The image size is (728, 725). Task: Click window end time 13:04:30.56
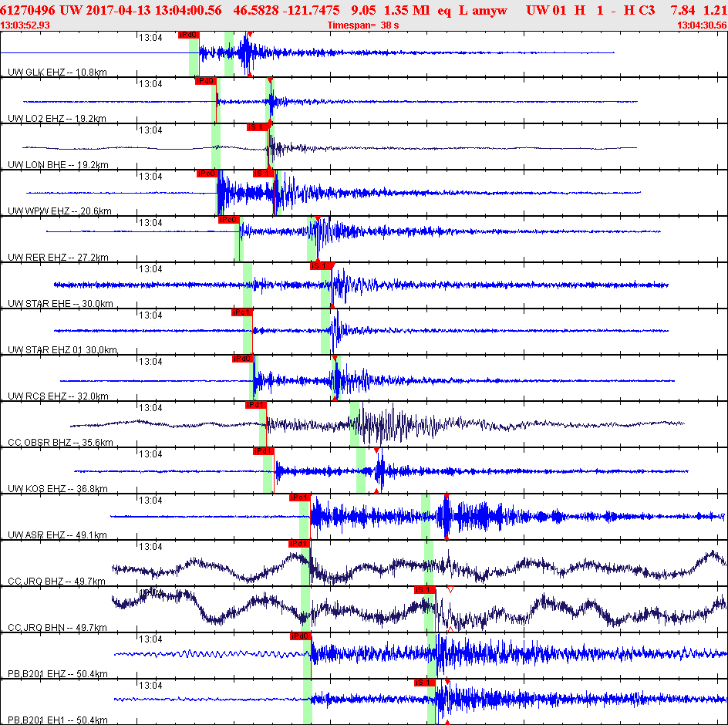pyautogui.click(x=703, y=25)
